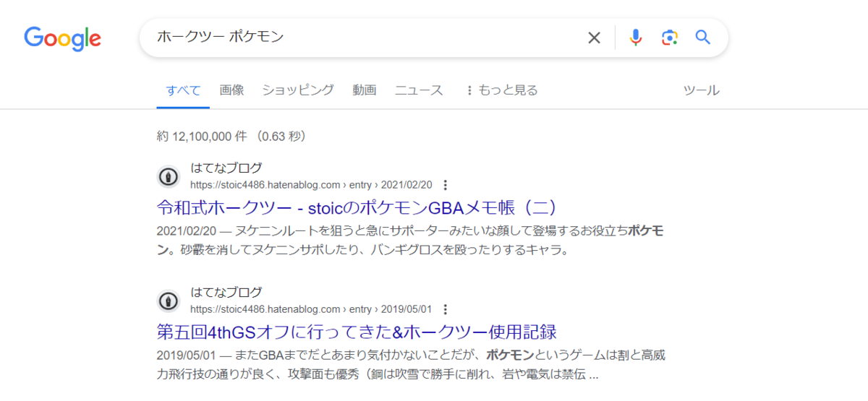Switch to the 動画 tab
The image size is (868, 401).
[x=365, y=90]
